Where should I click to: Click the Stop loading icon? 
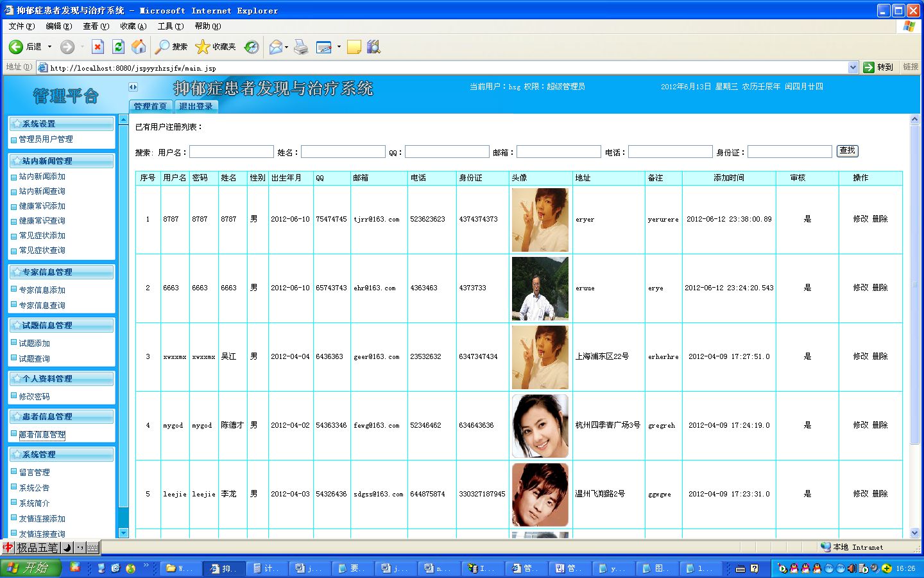[98, 47]
